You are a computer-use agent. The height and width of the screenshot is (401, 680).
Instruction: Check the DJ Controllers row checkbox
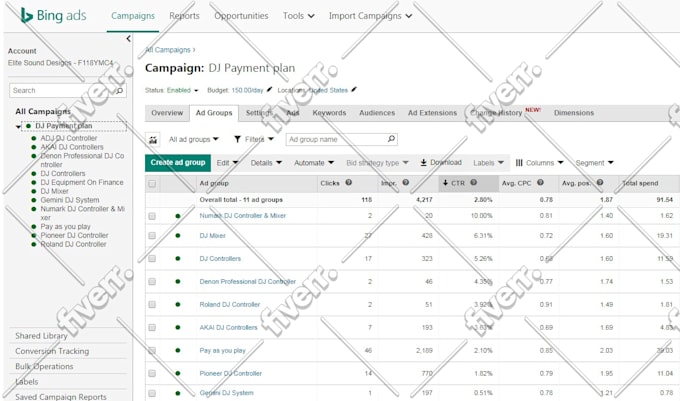pos(152,259)
